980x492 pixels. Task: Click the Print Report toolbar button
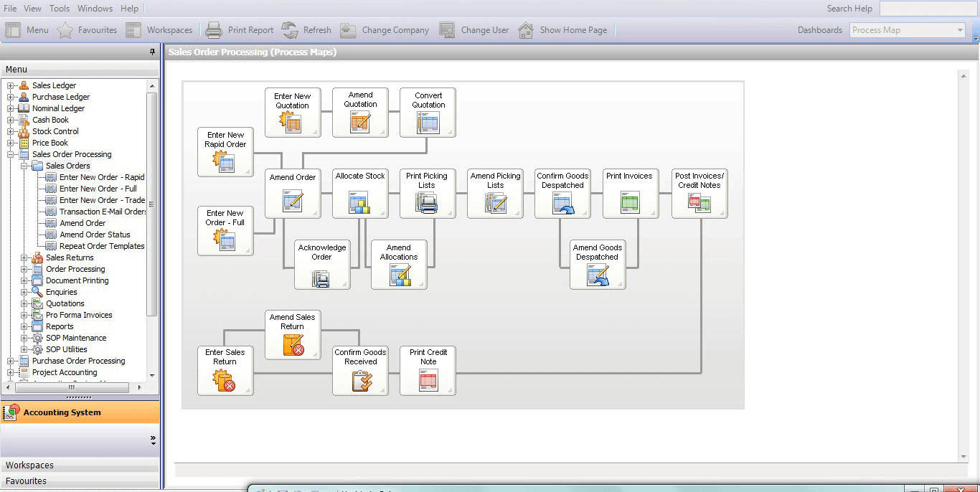pos(240,30)
